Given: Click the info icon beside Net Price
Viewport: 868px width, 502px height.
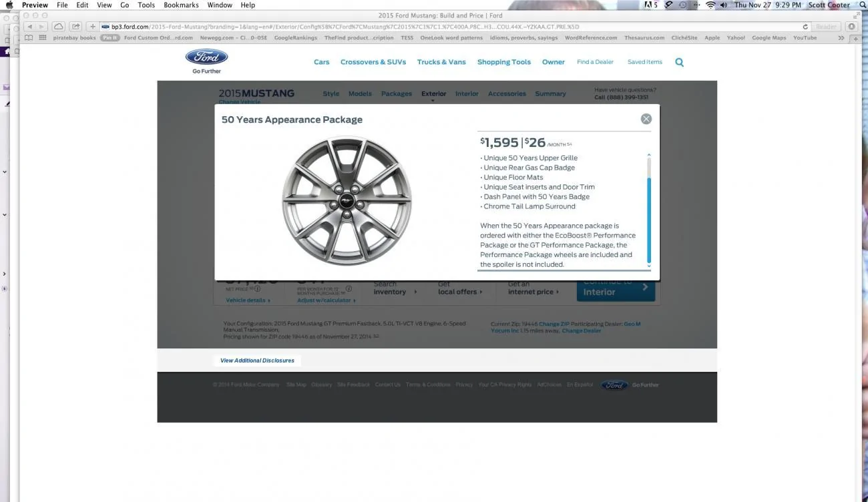Looking at the screenshot, I should tap(257, 289).
